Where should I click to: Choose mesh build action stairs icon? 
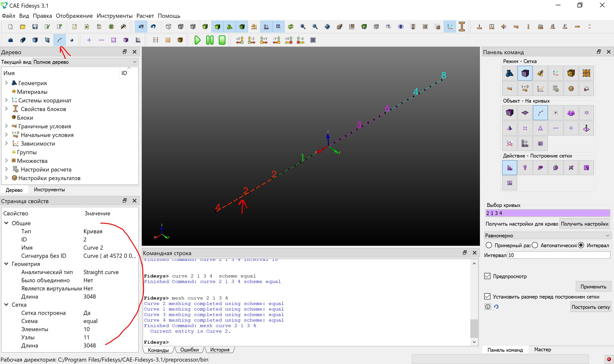pyautogui.click(x=509, y=168)
